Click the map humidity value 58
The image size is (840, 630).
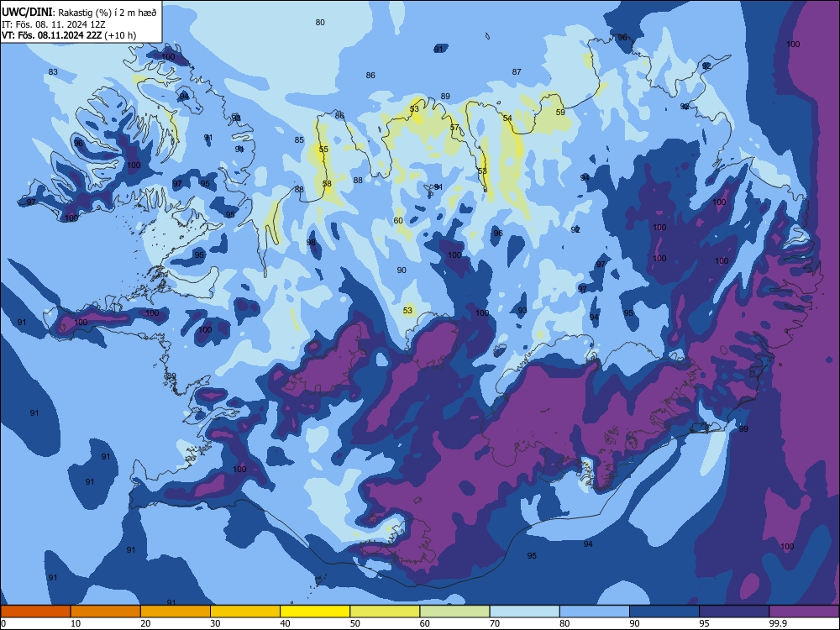pos(327,183)
